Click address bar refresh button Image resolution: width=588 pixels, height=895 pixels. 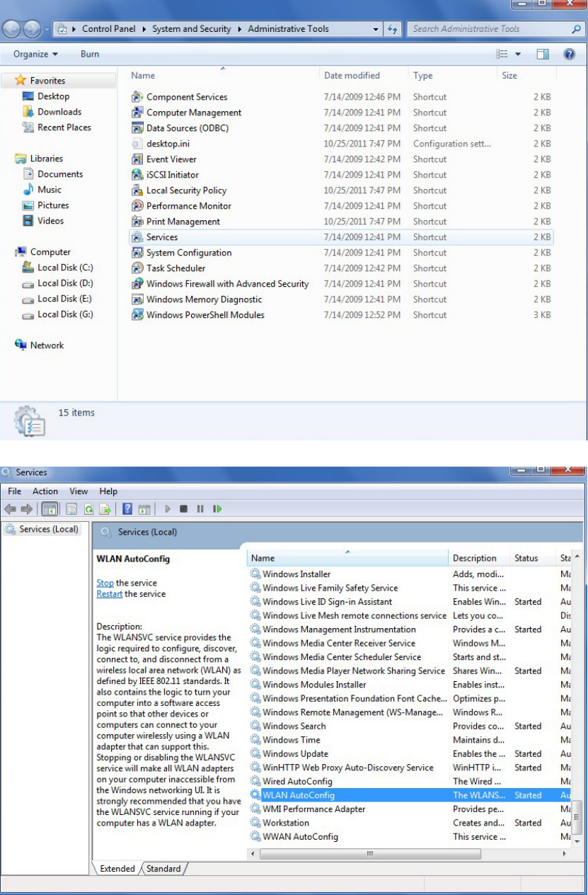point(393,29)
